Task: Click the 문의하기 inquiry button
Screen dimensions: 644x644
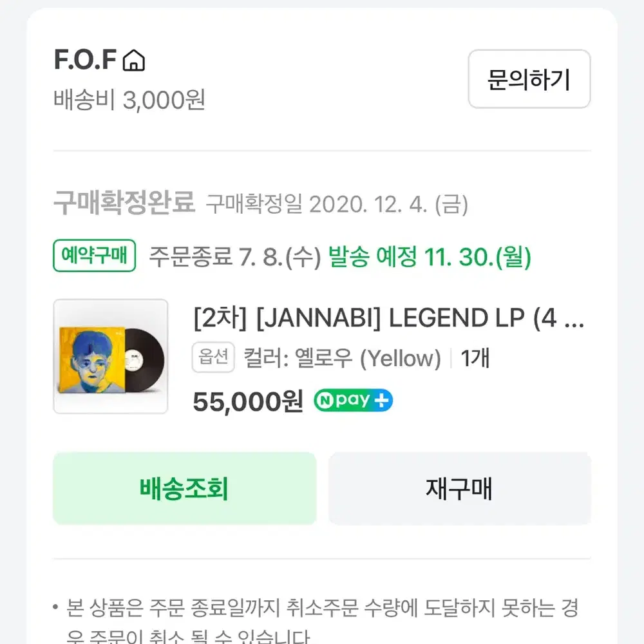Action: [x=529, y=79]
